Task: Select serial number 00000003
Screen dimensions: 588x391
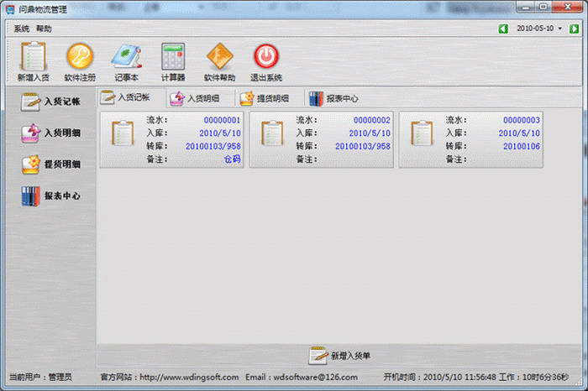Action: pyautogui.click(x=522, y=120)
